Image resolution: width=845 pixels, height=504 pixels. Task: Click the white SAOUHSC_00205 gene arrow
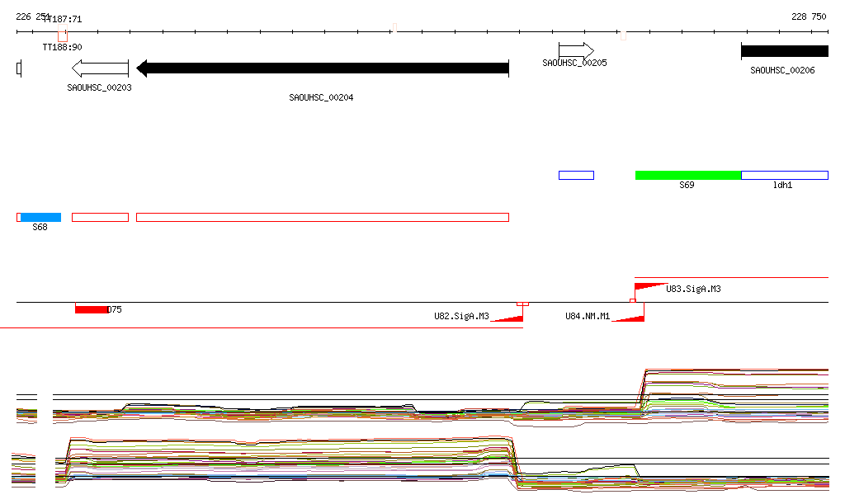coord(576,50)
